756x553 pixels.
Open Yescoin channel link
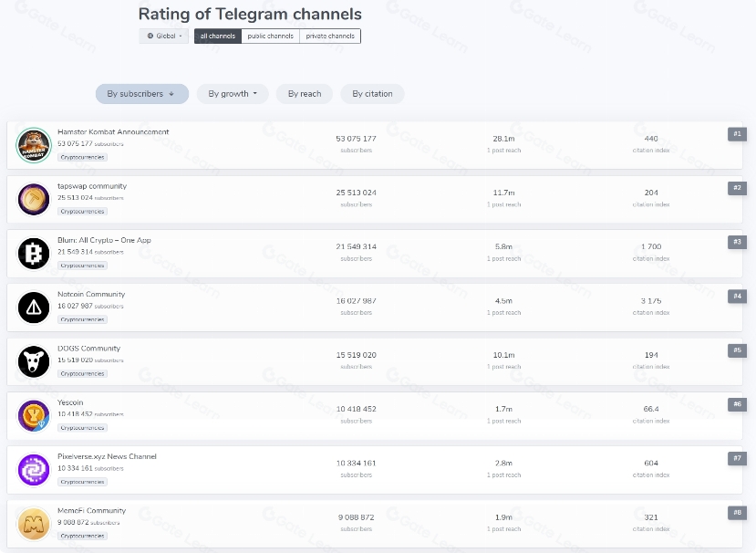pos(70,402)
